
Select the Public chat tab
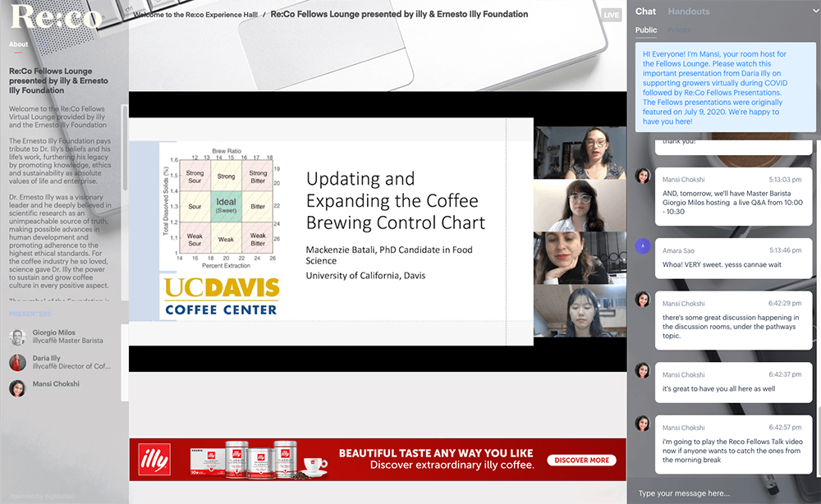click(x=646, y=30)
